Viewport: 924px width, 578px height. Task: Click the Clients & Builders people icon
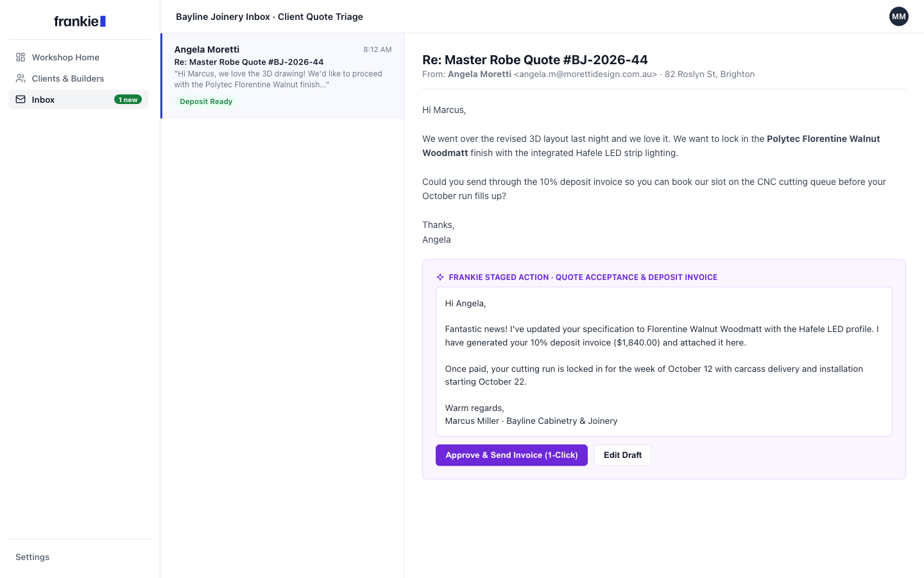click(21, 78)
